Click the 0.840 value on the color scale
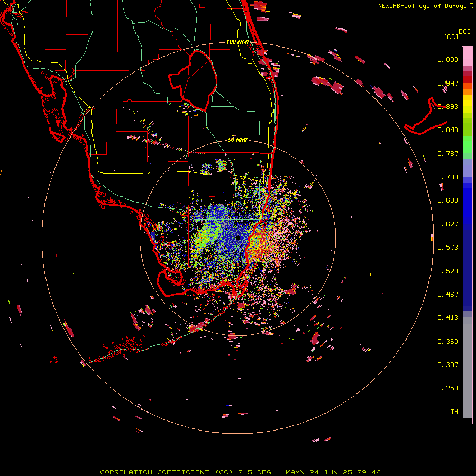 coord(448,130)
